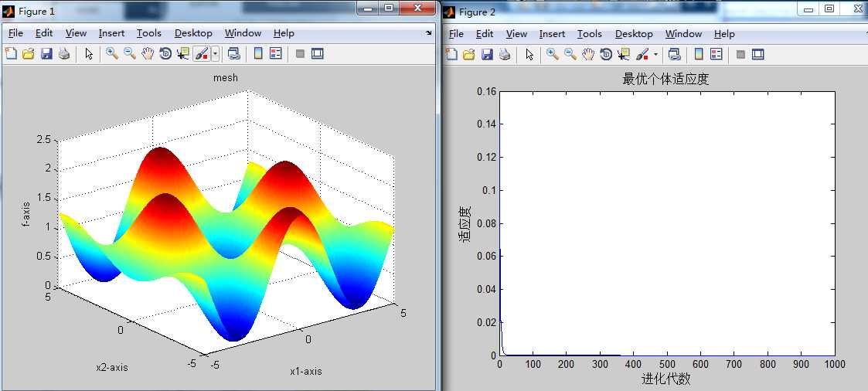Print Figure 2 with the printer icon

tap(505, 54)
